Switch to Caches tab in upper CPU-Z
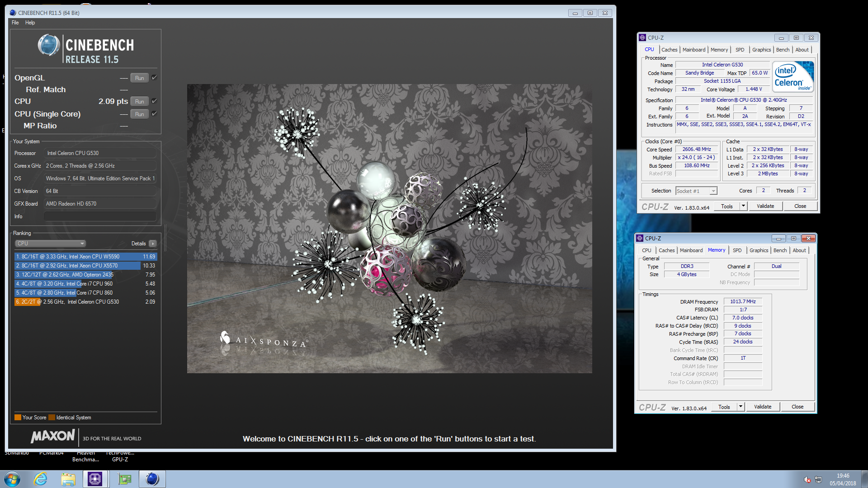This screenshot has width=868, height=488. tap(669, 50)
